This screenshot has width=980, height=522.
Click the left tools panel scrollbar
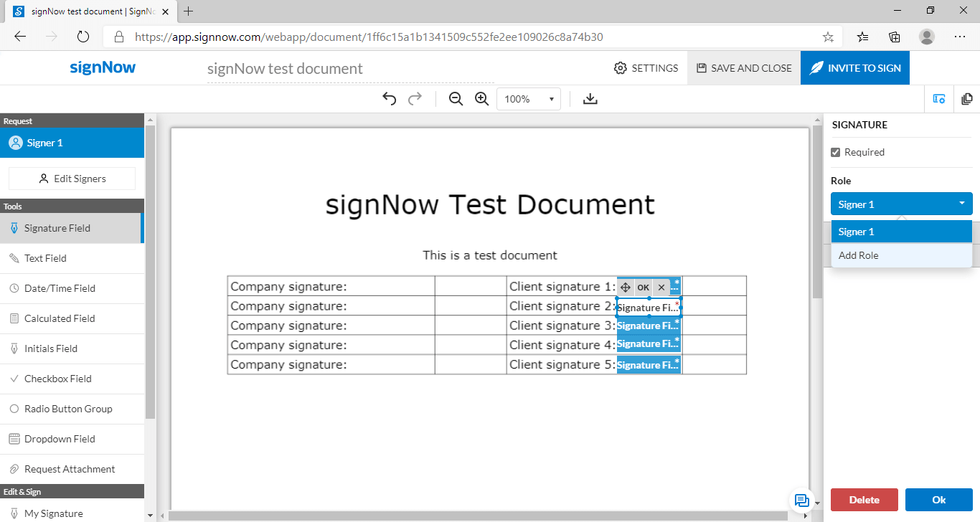coord(150,271)
